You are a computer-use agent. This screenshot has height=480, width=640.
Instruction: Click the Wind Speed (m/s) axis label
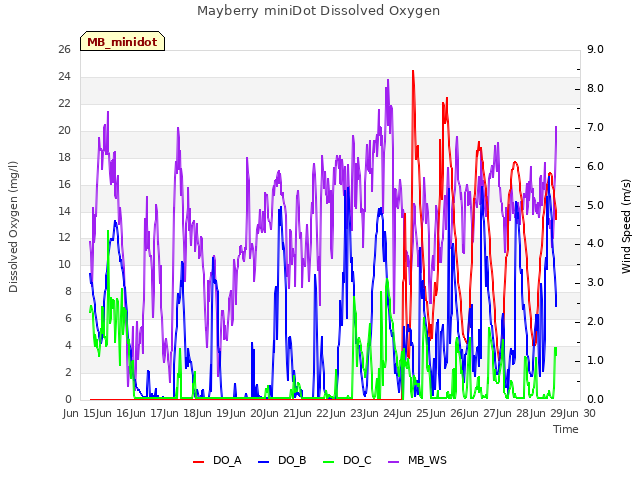click(x=626, y=226)
